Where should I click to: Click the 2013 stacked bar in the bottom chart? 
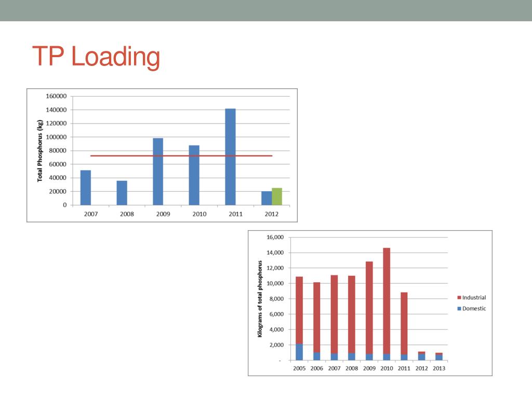(439, 356)
